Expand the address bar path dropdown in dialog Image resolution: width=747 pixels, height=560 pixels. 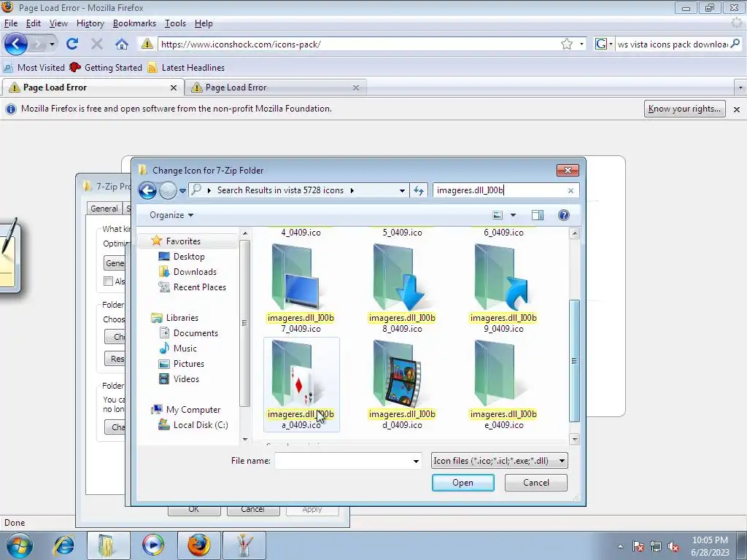pos(402,190)
